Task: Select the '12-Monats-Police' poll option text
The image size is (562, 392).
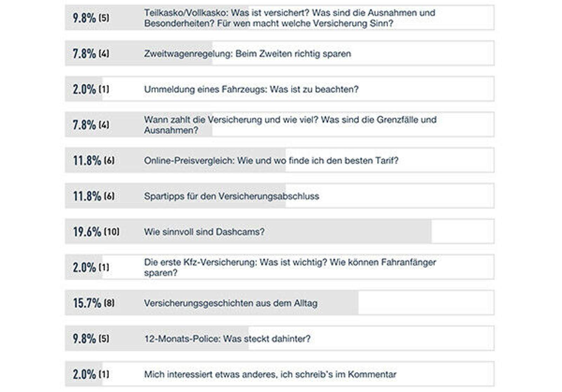Action: tap(227, 339)
